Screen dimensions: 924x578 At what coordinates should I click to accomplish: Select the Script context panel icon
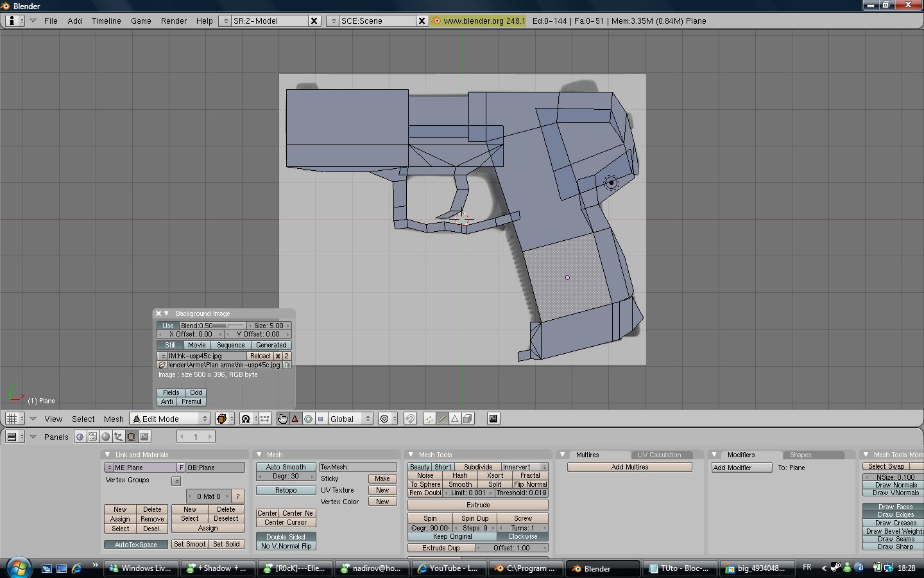[93, 437]
